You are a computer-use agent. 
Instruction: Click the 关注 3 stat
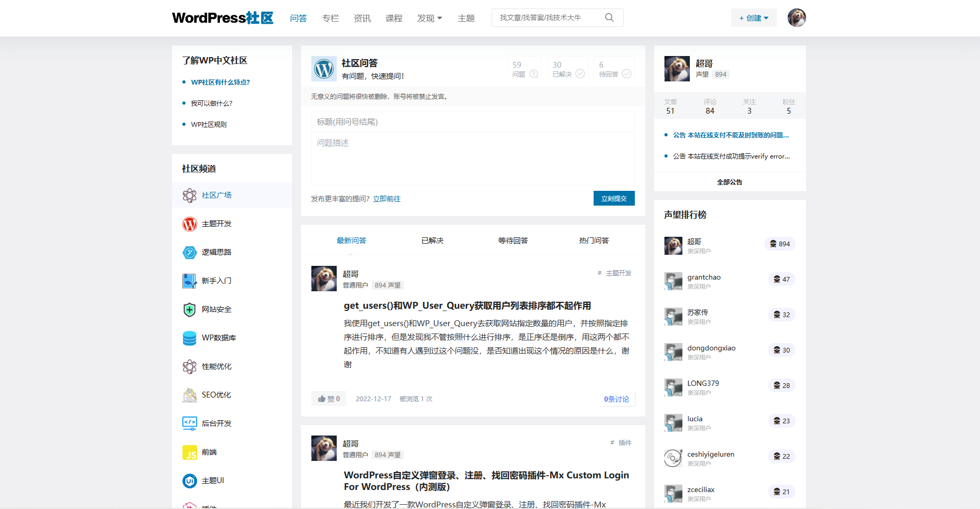749,106
